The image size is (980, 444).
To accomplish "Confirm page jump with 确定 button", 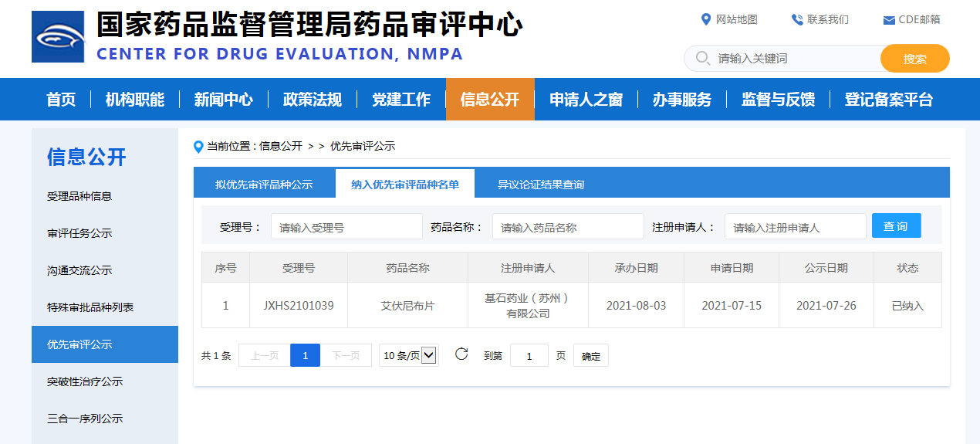I will (x=590, y=356).
